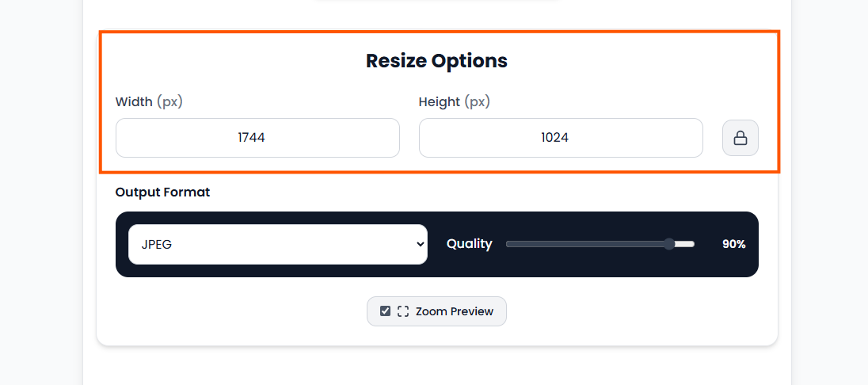Click the "Quality" label text
Image resolution: width=868 pixels, height=385 pixels.
[469, 244]
